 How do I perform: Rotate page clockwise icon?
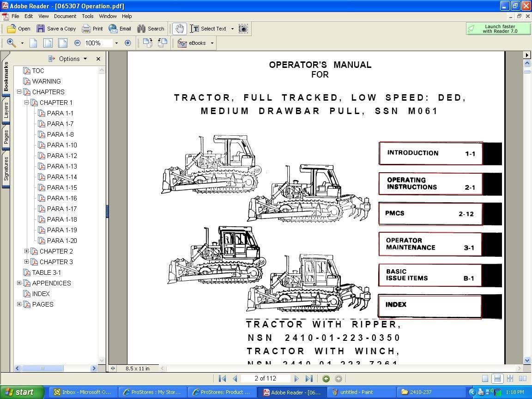148,43
